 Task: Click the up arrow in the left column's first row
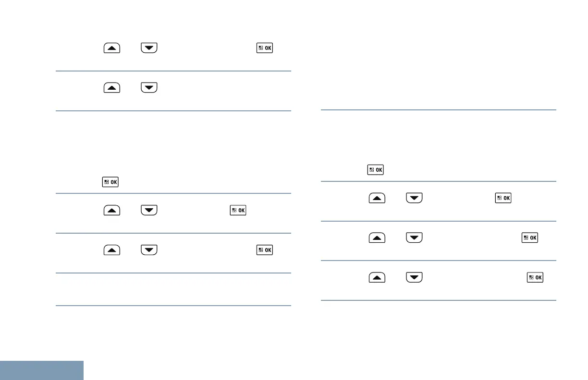111,48
